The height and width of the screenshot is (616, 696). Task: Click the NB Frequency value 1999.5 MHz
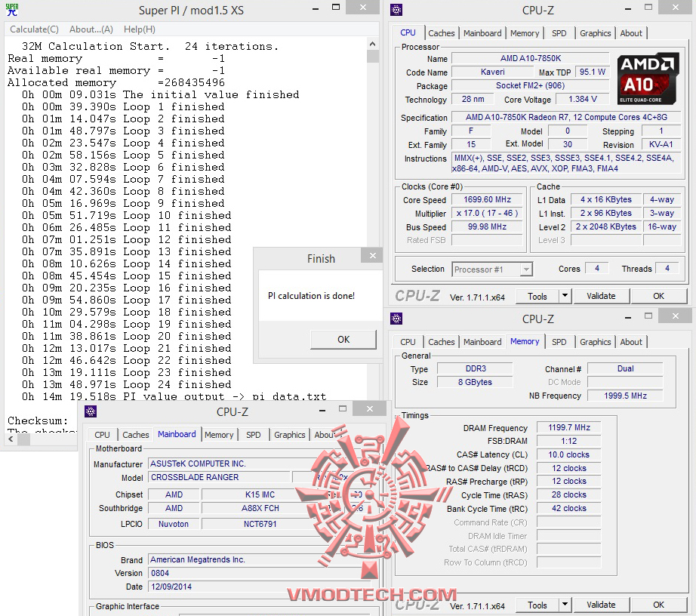pos(625,396)
